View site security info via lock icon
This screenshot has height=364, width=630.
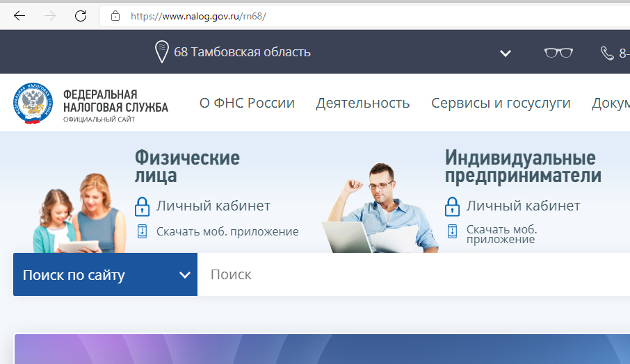coord(115,16)
